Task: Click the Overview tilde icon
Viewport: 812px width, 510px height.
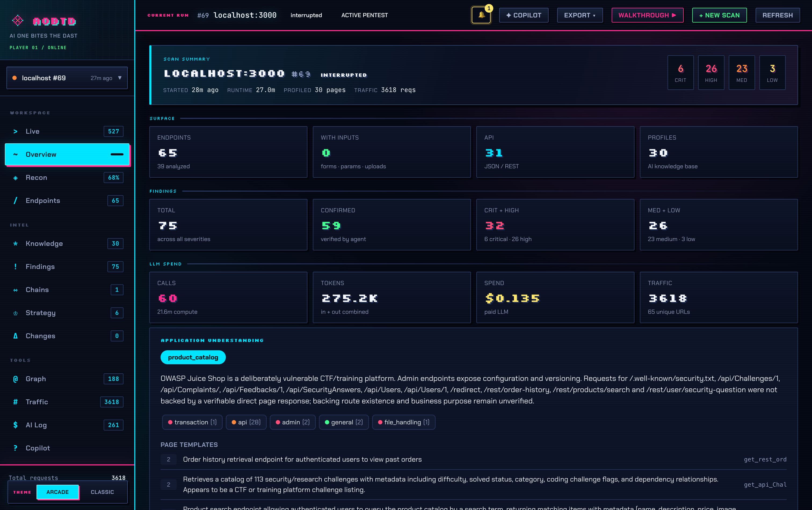Action: click(x=16, y=154)
